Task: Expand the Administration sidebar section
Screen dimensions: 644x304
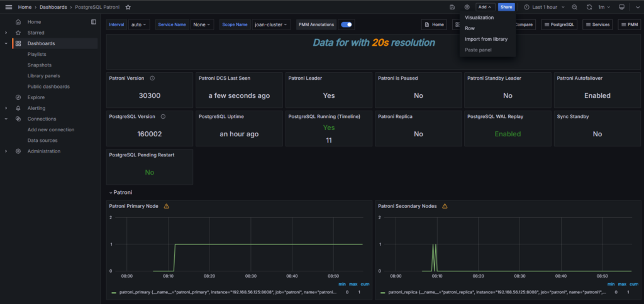Action: [6, 151]
